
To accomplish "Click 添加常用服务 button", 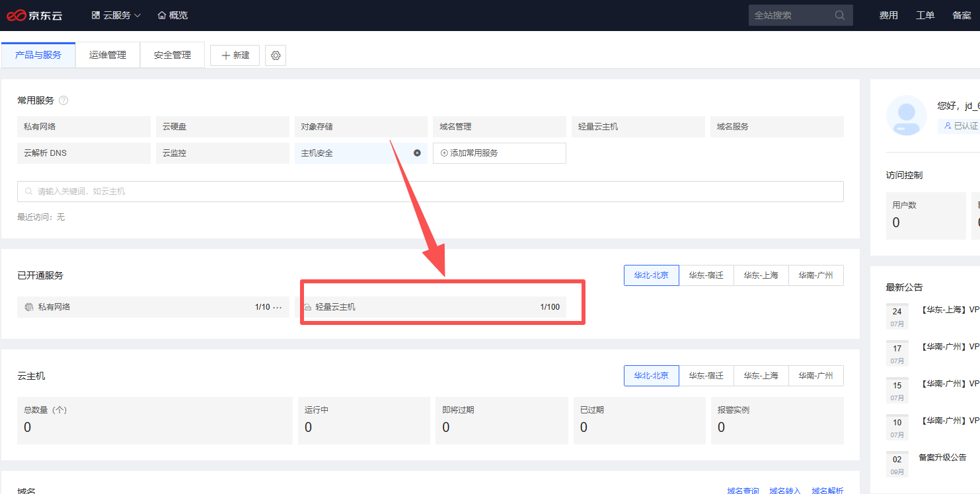I will tap(500, 153).
